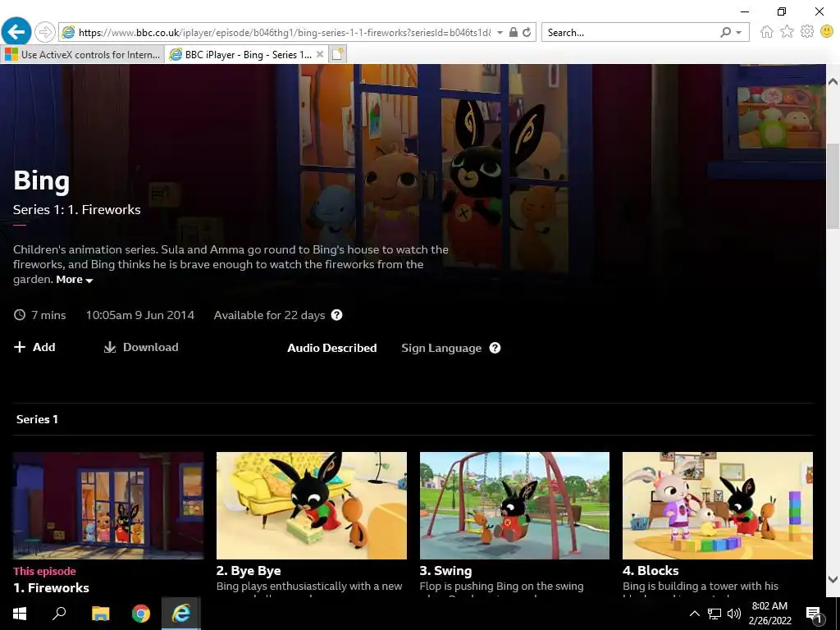Screen dimensions: 840x630
Task: Switch to the Use ActiveX controls tab
Action: pos(83,55)
